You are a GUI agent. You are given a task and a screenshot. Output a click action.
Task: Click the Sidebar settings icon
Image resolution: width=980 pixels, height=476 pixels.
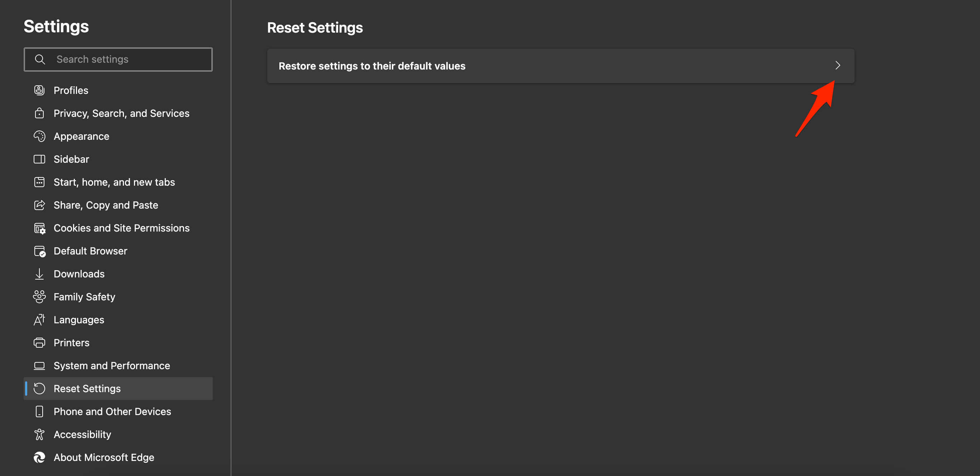(39, 159)
